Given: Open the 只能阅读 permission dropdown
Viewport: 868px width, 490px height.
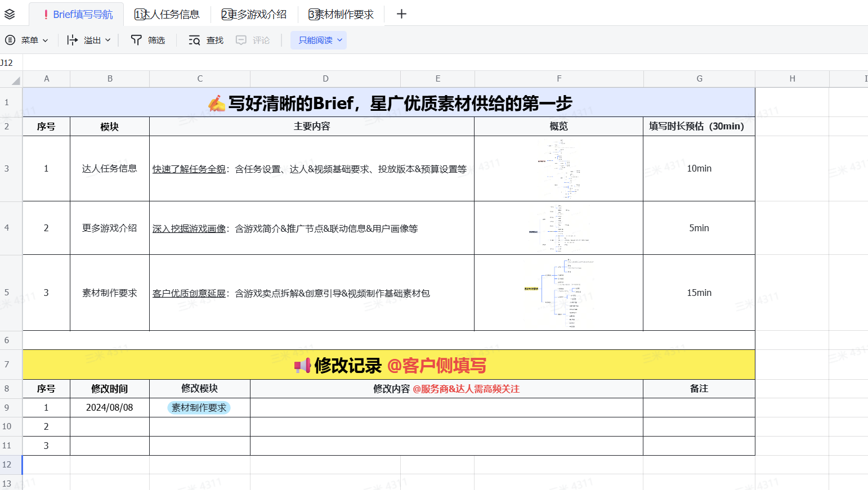Looking at the screenshot, I should coord(319,40).
